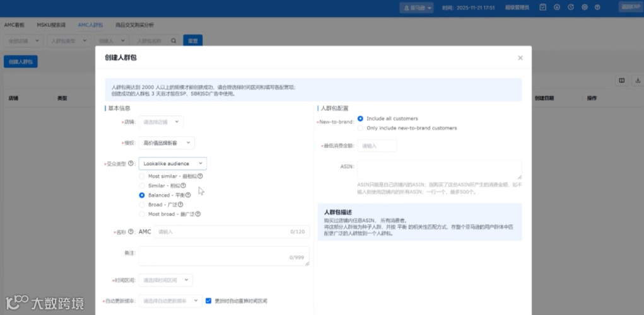Toggle 更新时自动重算时间区间 checkbox
Viewport: 644px width, 315px height.
pos(208,301)
